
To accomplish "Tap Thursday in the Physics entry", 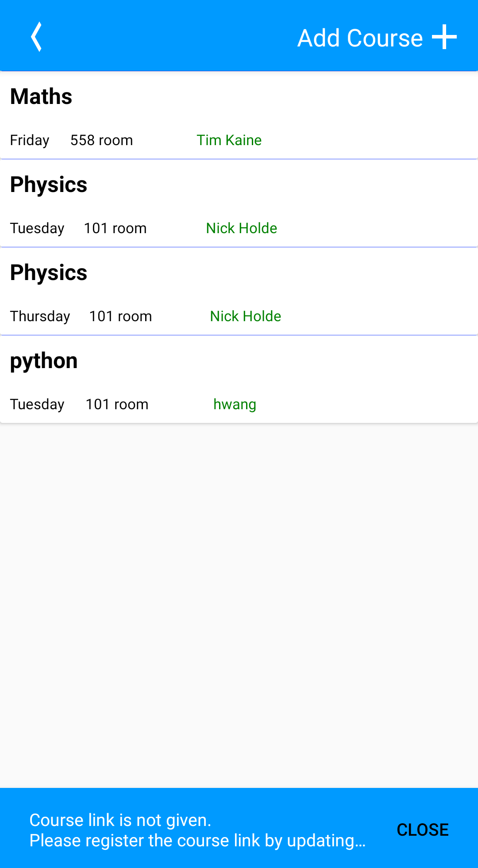I will (40, 317).
